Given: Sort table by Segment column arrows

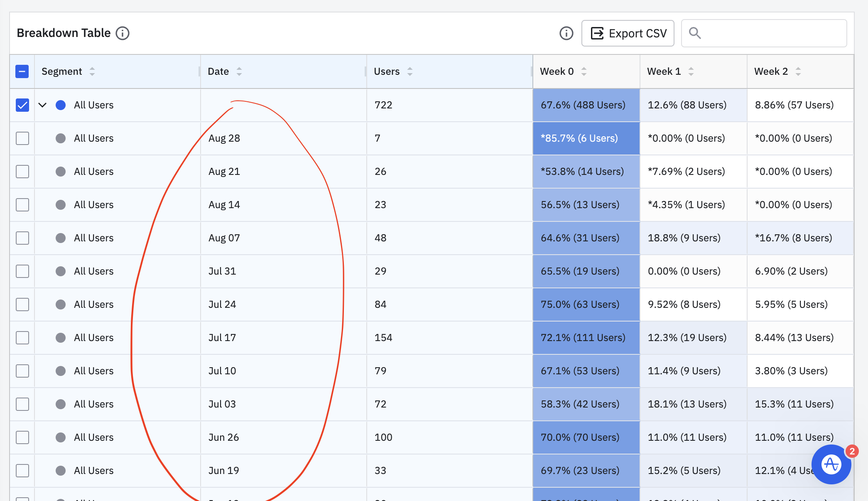Looking at the screenshot, I should (92, 71).
